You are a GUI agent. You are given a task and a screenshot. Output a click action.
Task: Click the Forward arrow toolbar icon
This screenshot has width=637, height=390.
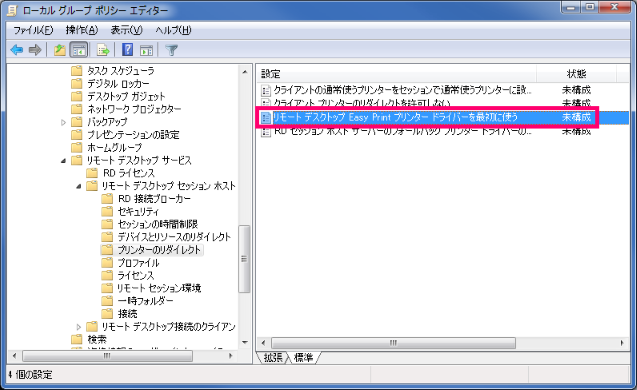(x=35, y=50)
